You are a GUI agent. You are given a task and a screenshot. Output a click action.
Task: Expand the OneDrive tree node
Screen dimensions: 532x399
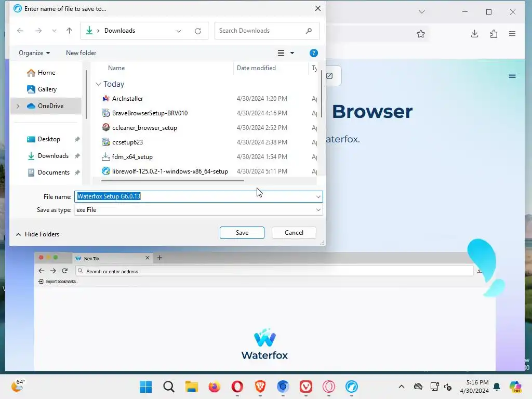(18, 106)
